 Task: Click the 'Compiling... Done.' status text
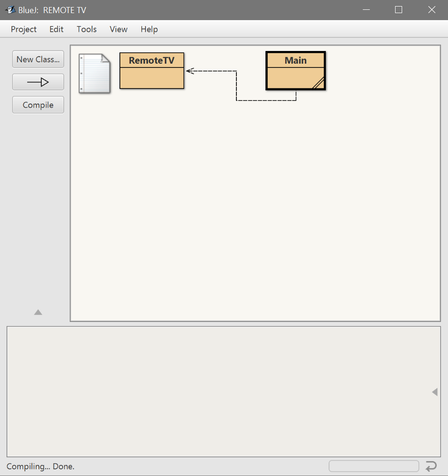40,466
